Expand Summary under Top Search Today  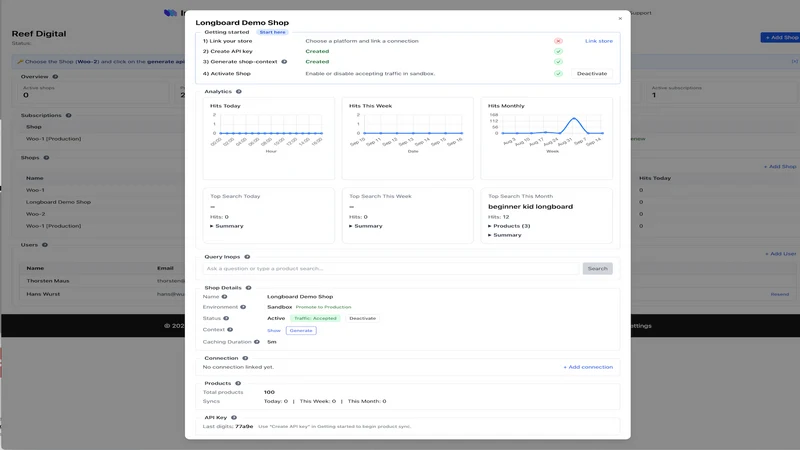227,226
